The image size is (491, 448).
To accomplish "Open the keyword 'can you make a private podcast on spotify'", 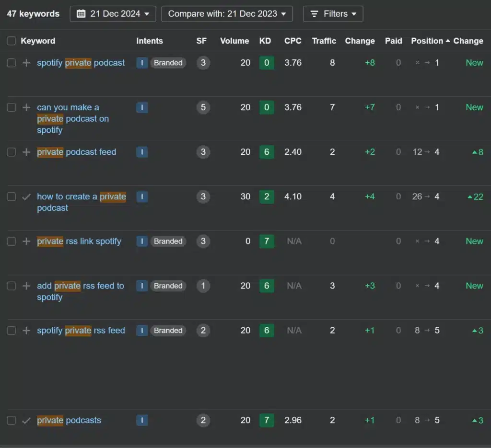I will pyautogui.click(x=73, y=118).
